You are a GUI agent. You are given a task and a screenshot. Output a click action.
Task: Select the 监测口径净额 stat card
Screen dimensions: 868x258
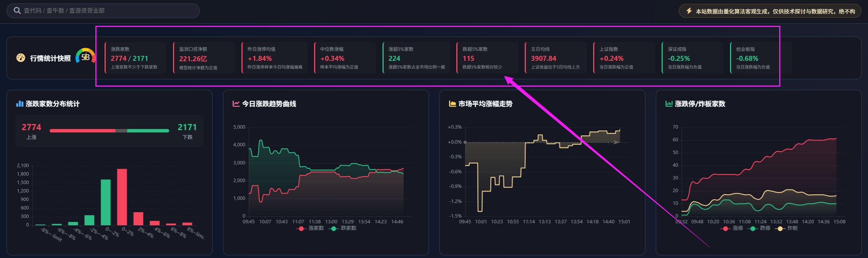[204, 58]
